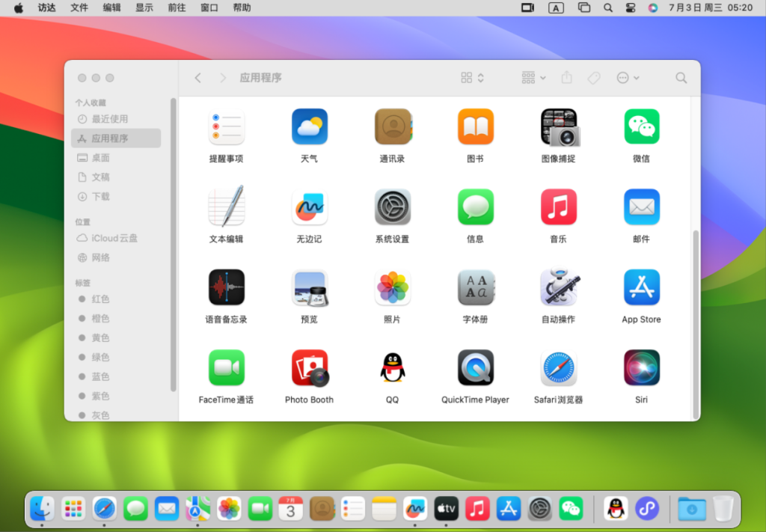Open Control Center from the menu bar

click(630, 7)
